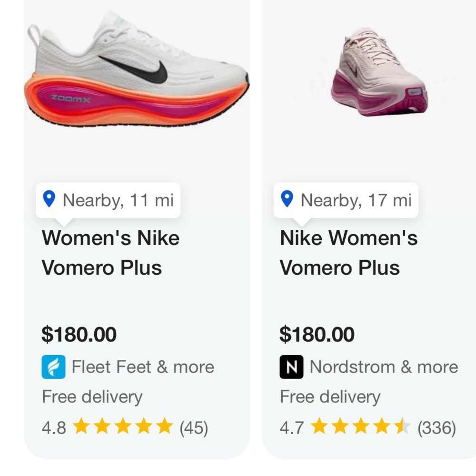476x476 pixels.
Task: Select the Nike Women's Vomero Plus title link
Action: 348,253
